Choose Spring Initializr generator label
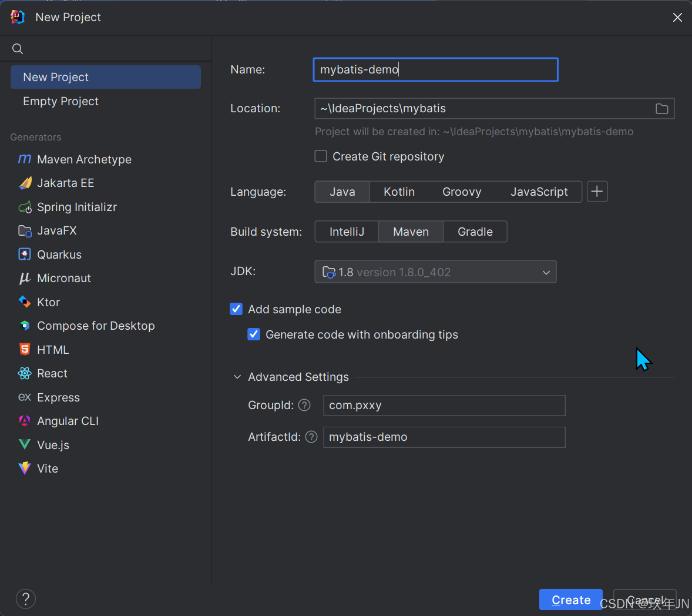 (77, 207)
